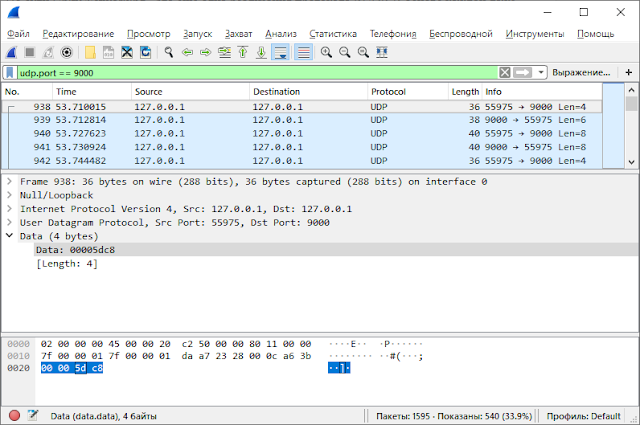Click the red capture status indicator
This screenshot has width=640, height=425.
pyautogui.click(x=14, y=416)
